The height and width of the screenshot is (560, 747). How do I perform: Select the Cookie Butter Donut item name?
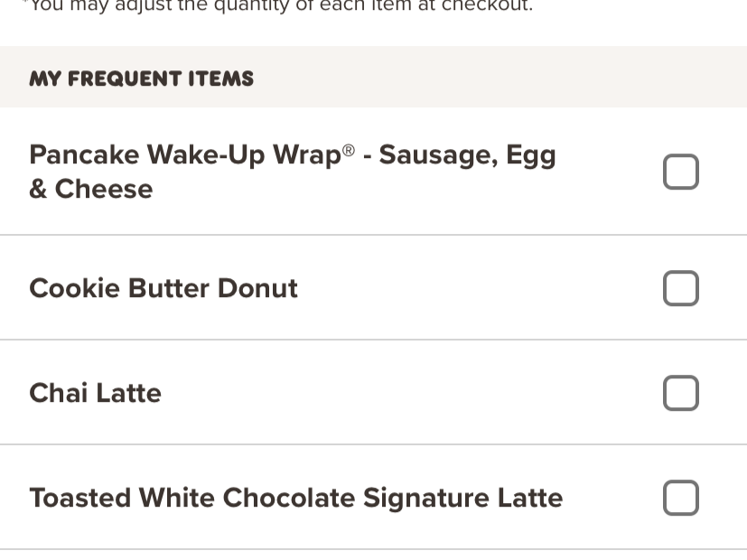point(163,288)
